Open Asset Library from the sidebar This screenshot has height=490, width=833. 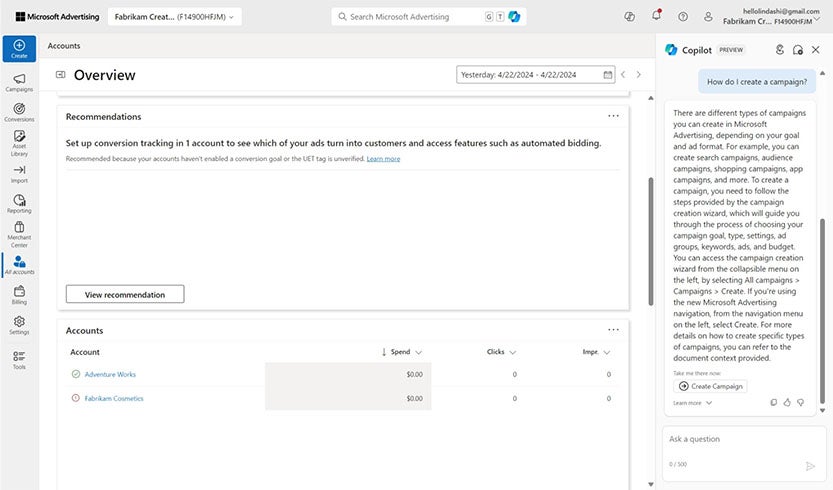[x=19, y=142]
